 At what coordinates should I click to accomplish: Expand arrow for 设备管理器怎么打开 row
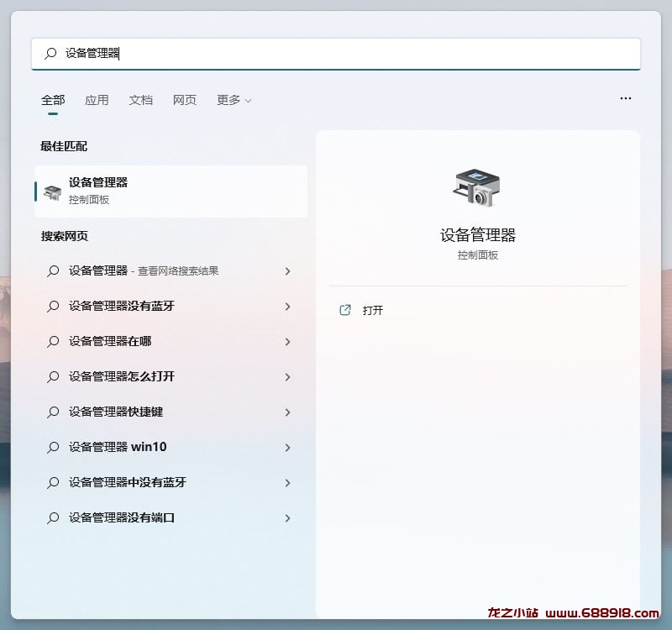click(287, 377)
